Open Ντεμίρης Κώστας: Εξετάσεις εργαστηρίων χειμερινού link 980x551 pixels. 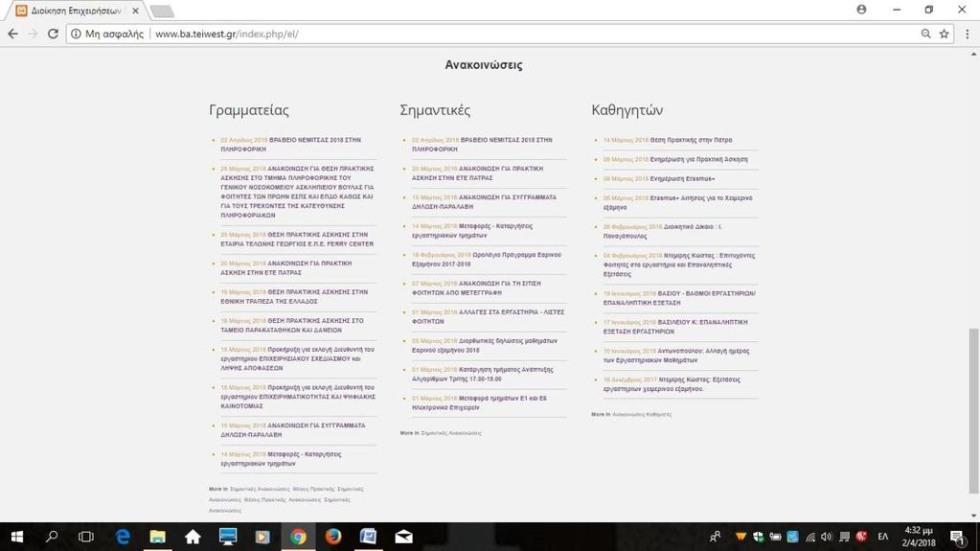click(x=672, y=384)
